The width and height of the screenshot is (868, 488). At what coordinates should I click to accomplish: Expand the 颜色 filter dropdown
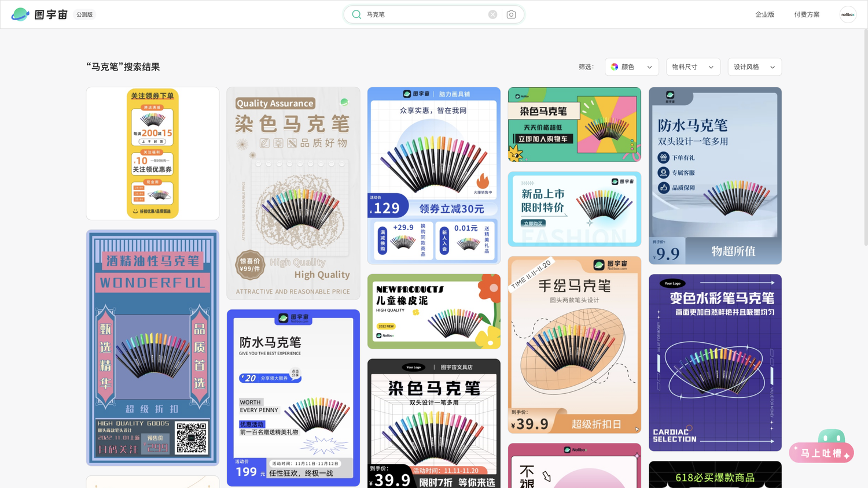[632, 67]
